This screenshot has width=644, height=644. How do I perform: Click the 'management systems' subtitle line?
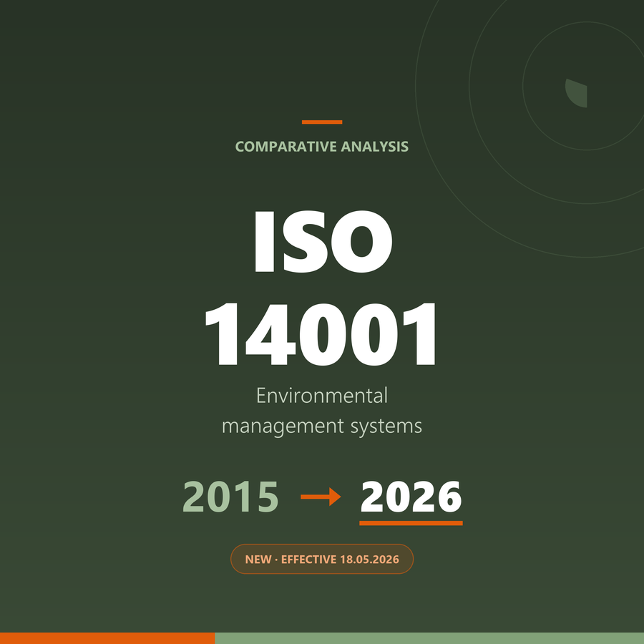pos(322,426)
